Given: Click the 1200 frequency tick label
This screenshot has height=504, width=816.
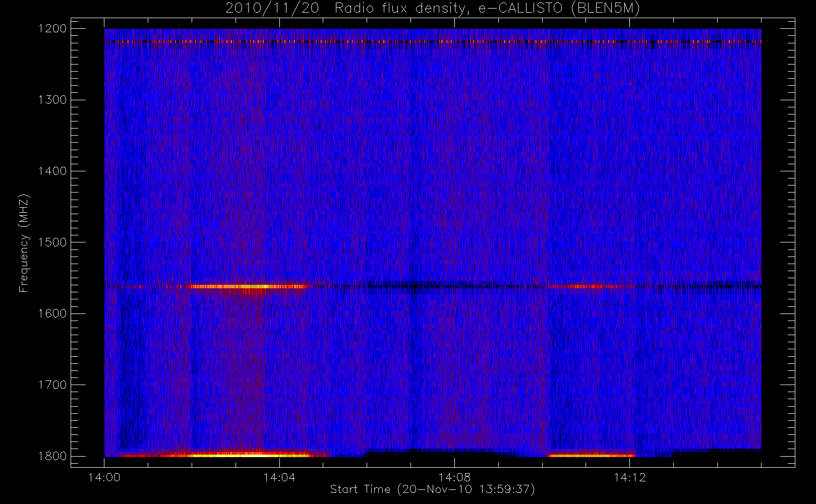Looking at the screenshot, I should tap(53, 28).
